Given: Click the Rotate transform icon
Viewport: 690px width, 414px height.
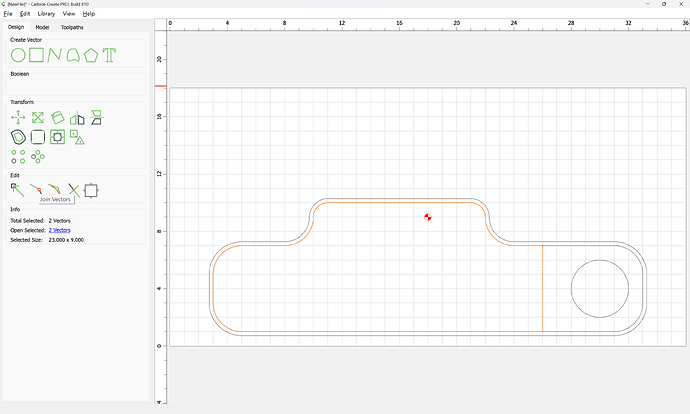Looking at the screenshot, I should click(57, 118).
